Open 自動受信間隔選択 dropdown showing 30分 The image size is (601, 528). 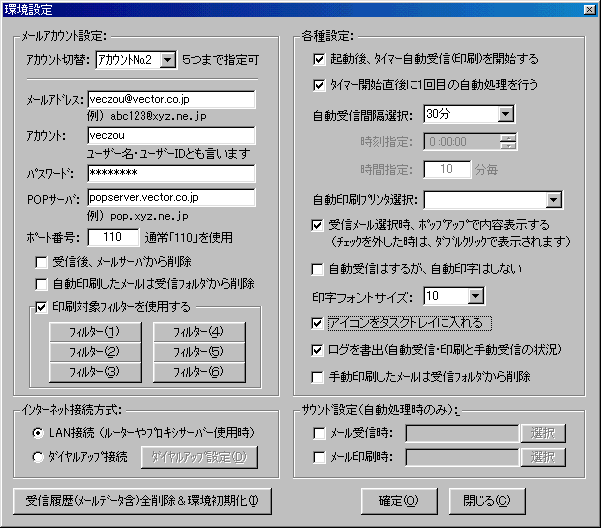click(469, 114)
